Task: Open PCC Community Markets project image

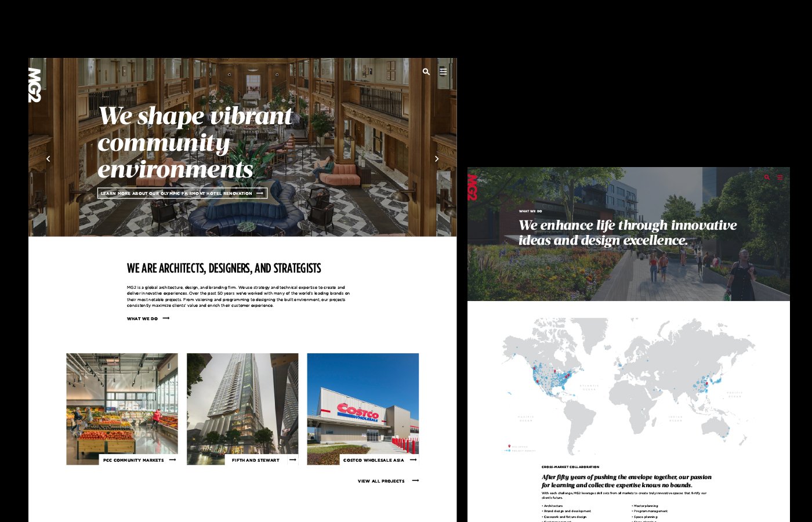Action: [122, 409]
